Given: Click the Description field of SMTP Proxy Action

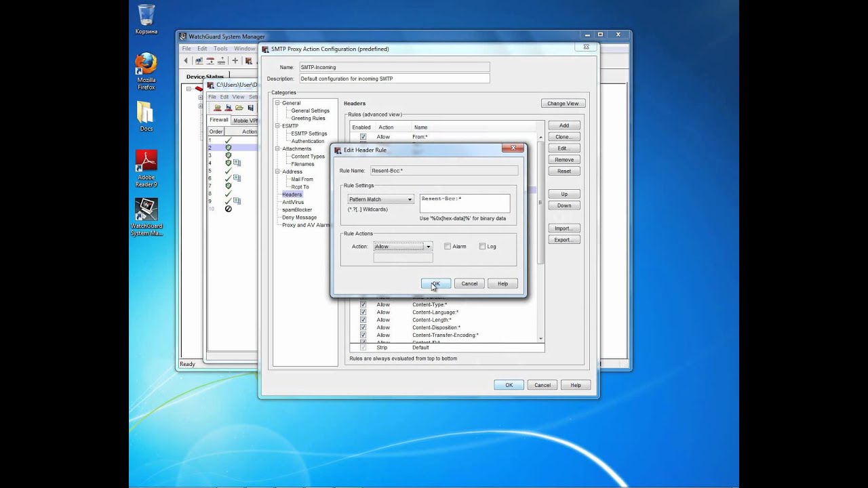Looking at the screenshot, I should pyautogui.click(x=394, y=79).
